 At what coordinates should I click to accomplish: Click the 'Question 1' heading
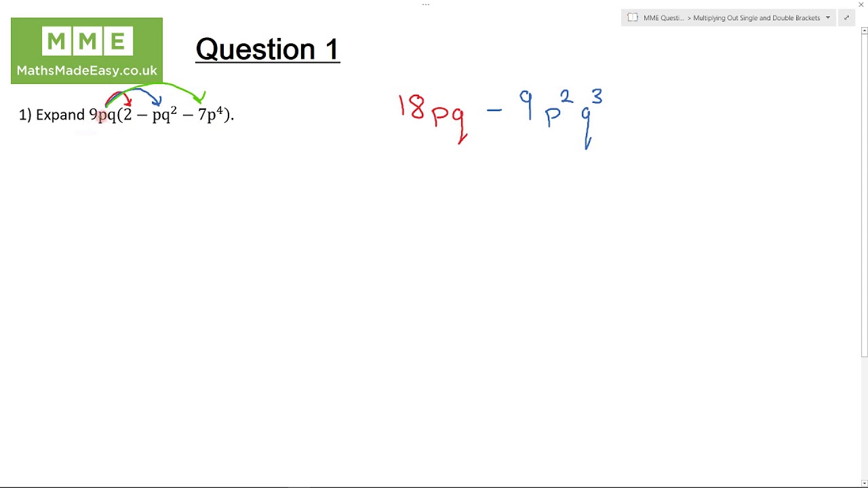click(267, 49)
